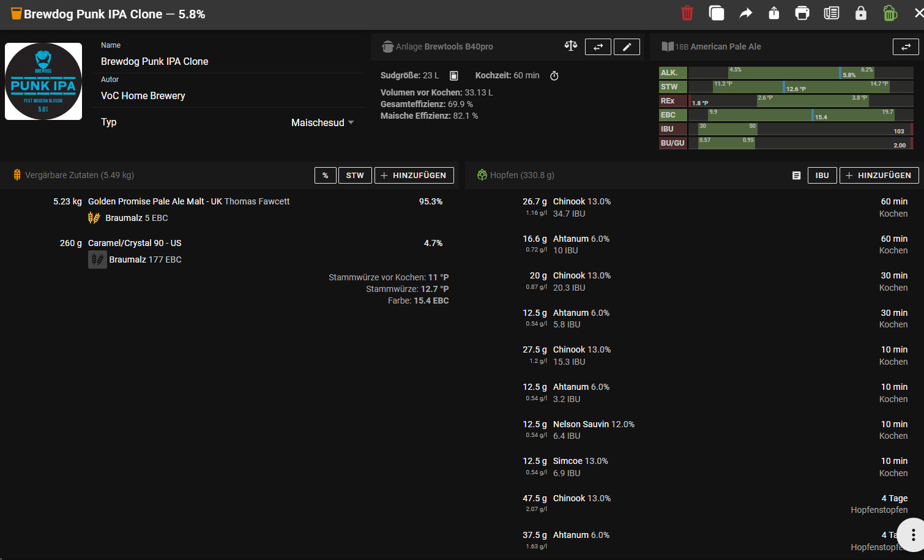This screenshot has height=560, width=924.
Task: Swap the American Pale Ale style
Action: click(906, 47)
